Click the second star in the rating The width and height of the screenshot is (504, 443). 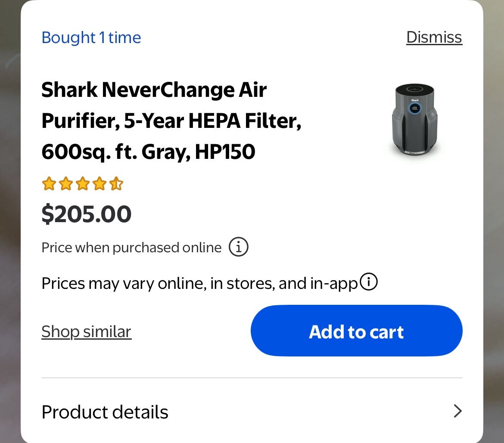tap(65, 184)
